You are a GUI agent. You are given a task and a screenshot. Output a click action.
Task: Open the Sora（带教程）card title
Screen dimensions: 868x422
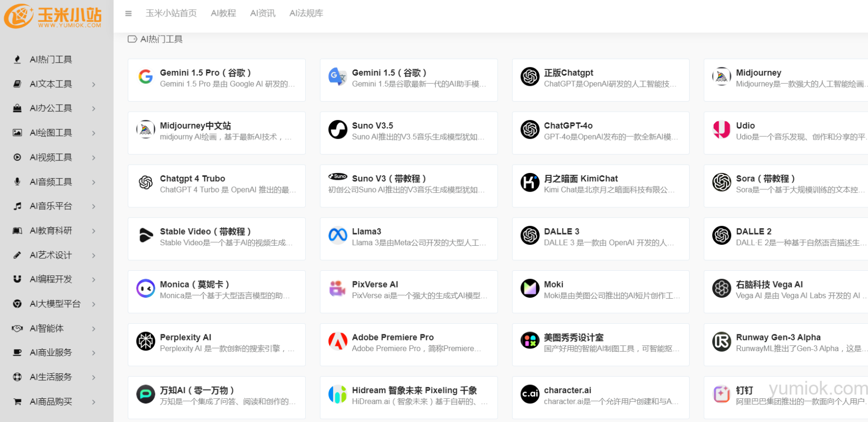pyautogui.click(x=765, y=179)
